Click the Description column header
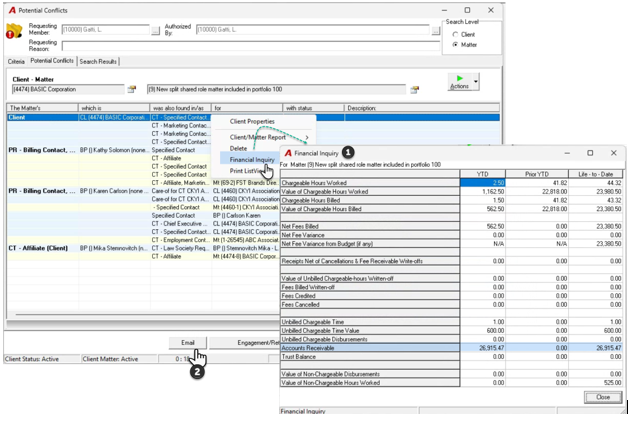This screenshot has width=633, height=423. click(422, 108)
